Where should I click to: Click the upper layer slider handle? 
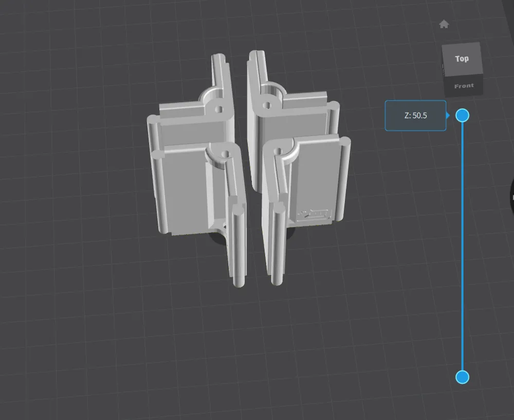[463, 116]
